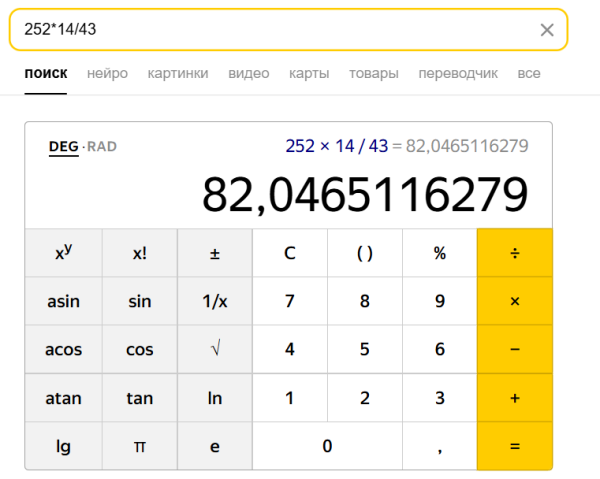Switch angle mode to RAD
Image resolution: width=600 pixels, height=479 pixels.
pos(102,147)
